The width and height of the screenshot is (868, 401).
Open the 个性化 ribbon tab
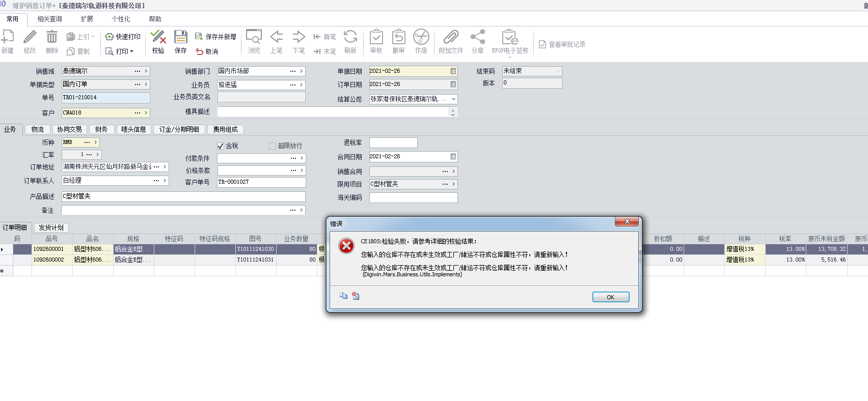pyautogui.click(x=121, y=19)
